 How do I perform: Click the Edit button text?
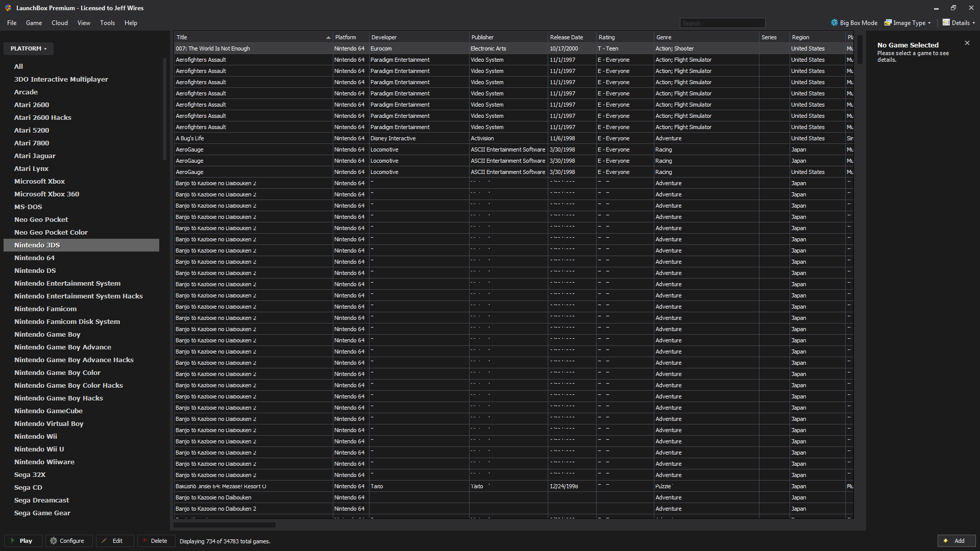[x=117, y=541]
